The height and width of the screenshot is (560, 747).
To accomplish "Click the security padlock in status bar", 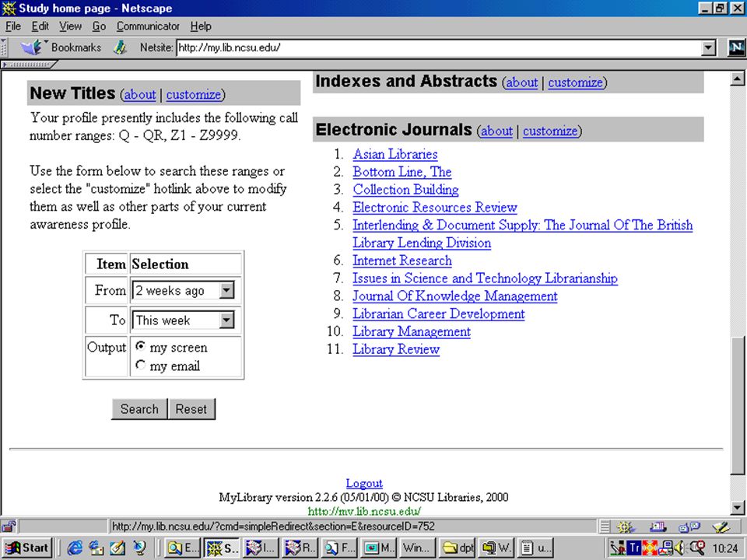I will 9,527.
